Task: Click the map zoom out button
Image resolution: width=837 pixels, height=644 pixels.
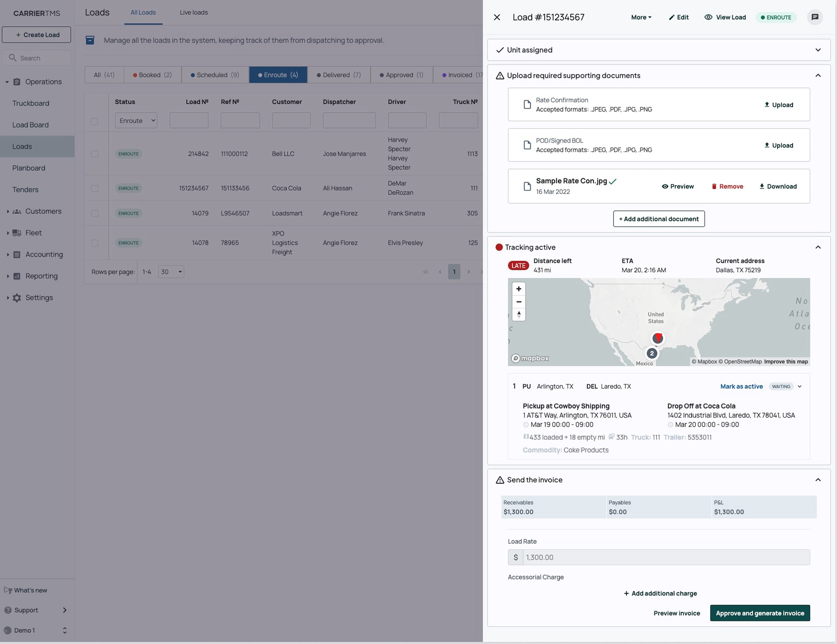Action: [519, 302]
